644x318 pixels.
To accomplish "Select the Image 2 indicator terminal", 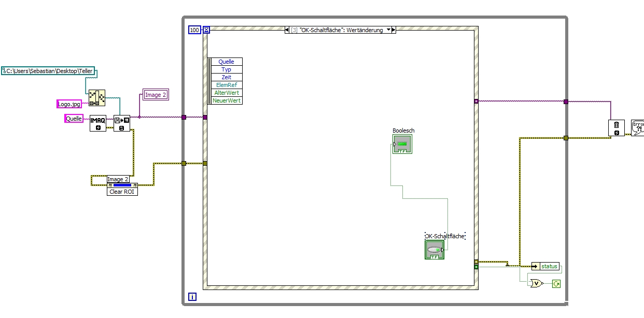I will point(156,95).
